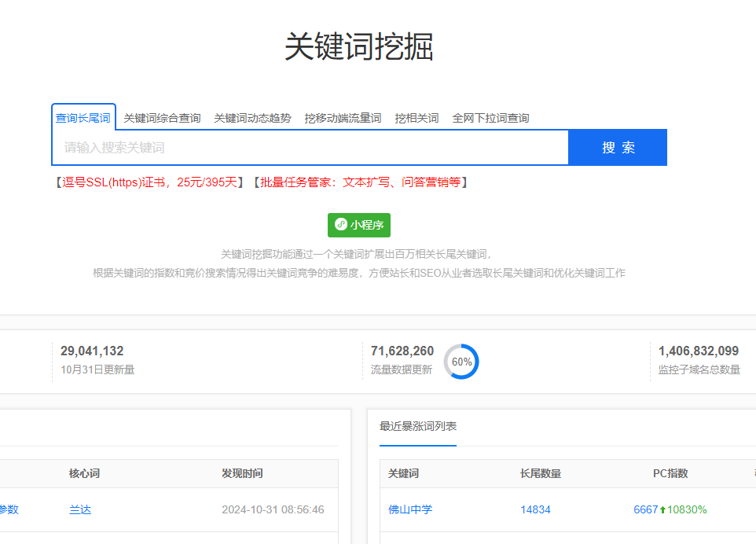
Task: Click the 60% circular progress indicator
Action: click(461, 362)
